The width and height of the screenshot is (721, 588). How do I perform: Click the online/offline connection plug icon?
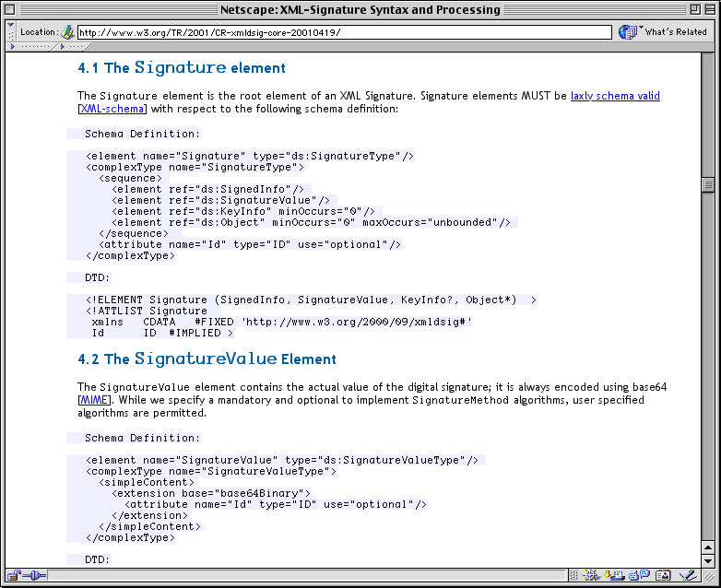coord(35,576)
